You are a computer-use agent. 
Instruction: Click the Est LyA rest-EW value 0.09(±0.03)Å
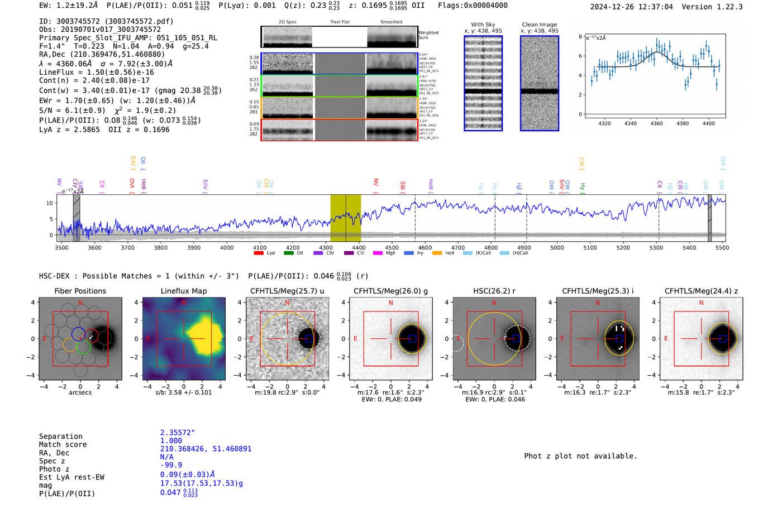click(x=188, y=475)
